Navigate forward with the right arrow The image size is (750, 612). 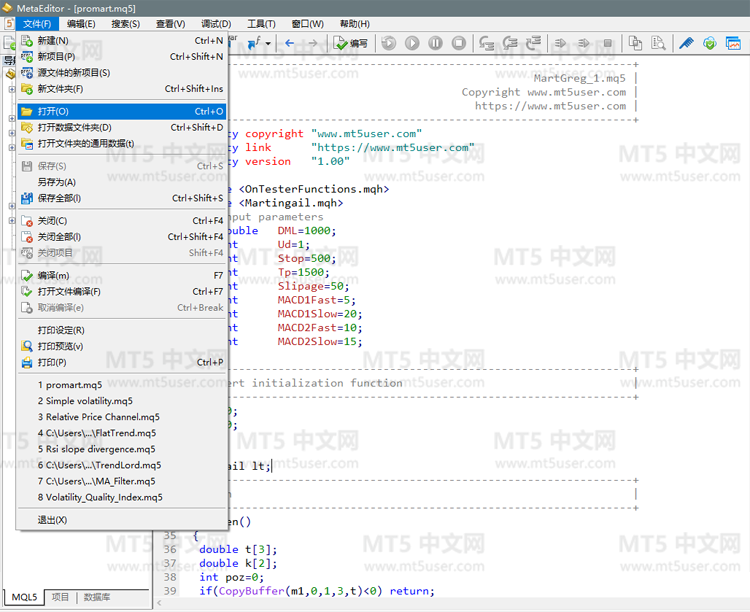point(312,44)
